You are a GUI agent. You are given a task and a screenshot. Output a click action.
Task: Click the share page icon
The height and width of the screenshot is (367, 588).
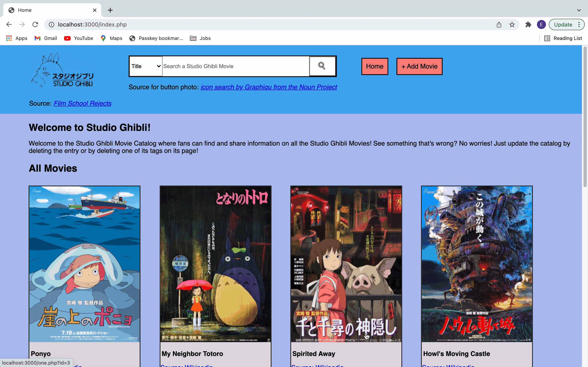click(x=499, y=25)
